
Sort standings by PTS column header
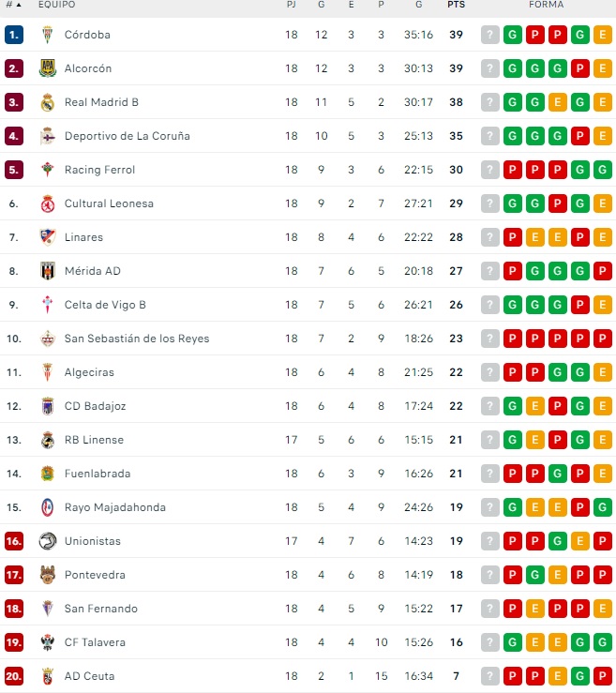(457, 5)
